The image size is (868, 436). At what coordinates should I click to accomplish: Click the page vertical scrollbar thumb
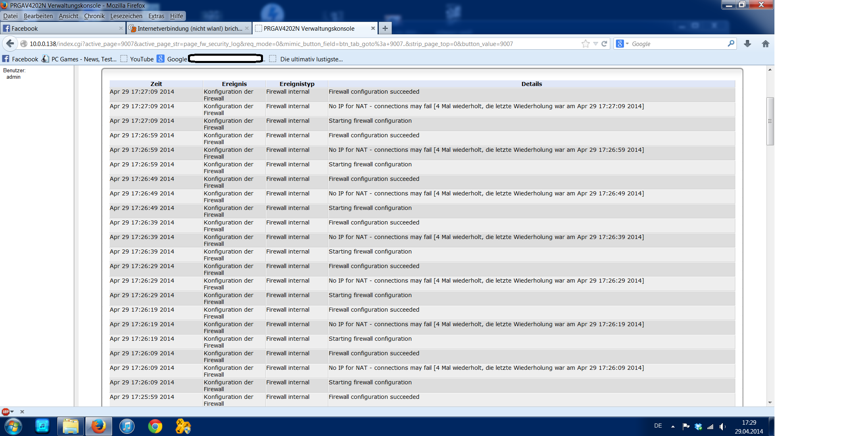coord(770,121)
